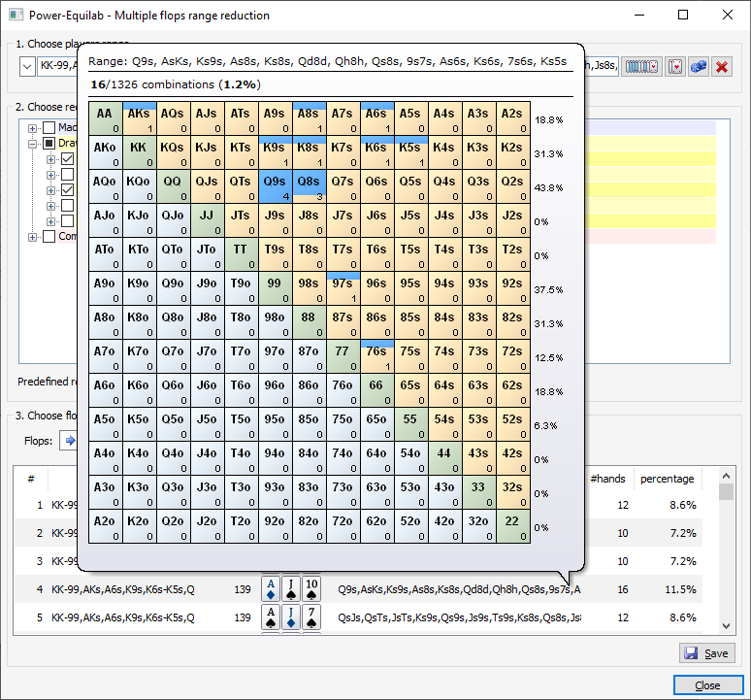The width and height of the screenshot is (751, 700).
Task: Expand the first child node under Draw
Action: (50, 159)
